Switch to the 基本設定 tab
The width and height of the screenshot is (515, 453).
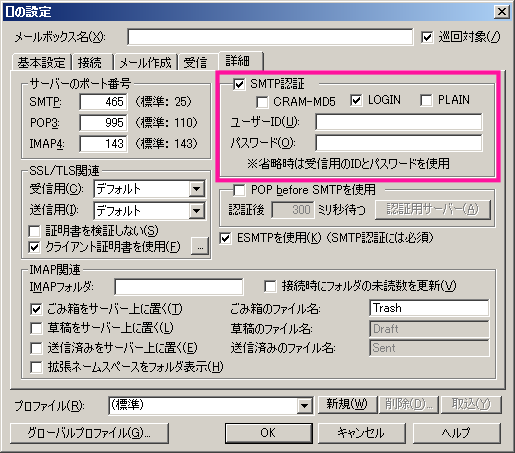[x=42, y=62]
